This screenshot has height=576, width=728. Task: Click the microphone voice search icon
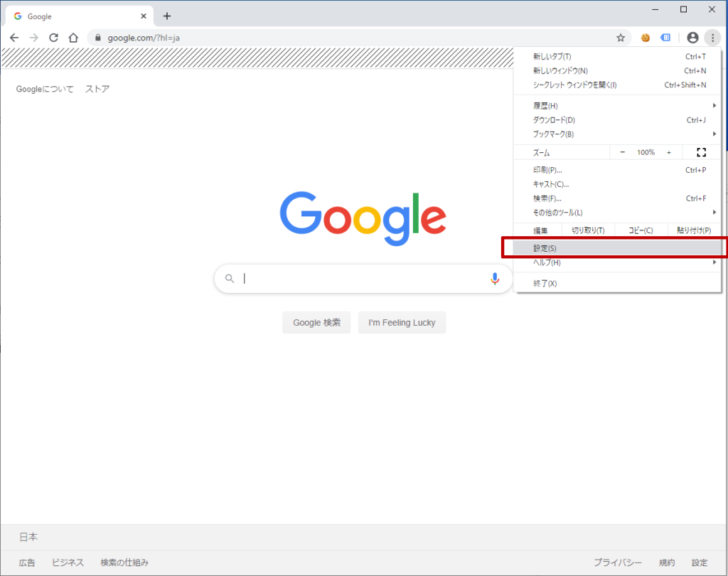coord(495,278)
